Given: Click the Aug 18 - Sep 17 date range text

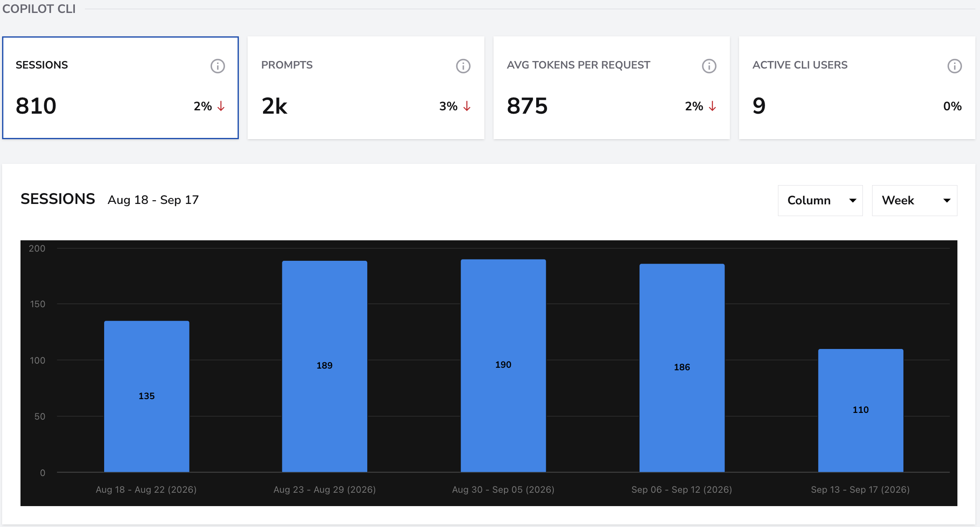Looking at the screenshot, I should [153, 200].
